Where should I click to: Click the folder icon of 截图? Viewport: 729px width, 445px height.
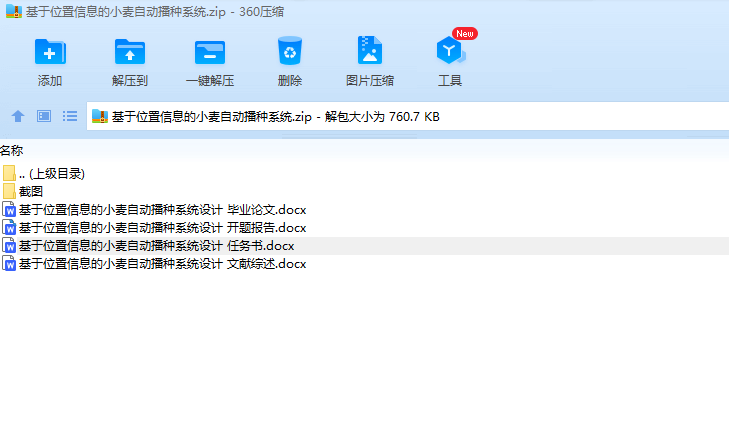point(9,192)
